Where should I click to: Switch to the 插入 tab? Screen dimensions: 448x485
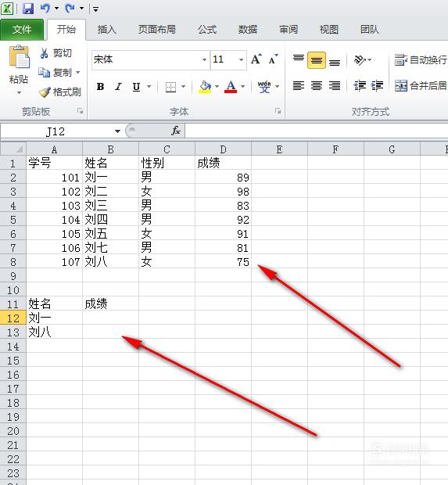click(106, 30)
